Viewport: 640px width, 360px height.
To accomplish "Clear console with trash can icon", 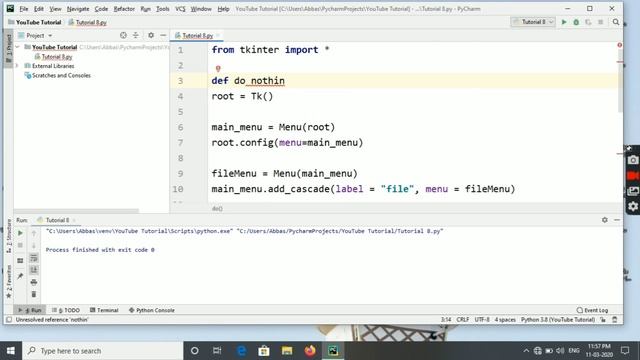I will coord(34,294).
